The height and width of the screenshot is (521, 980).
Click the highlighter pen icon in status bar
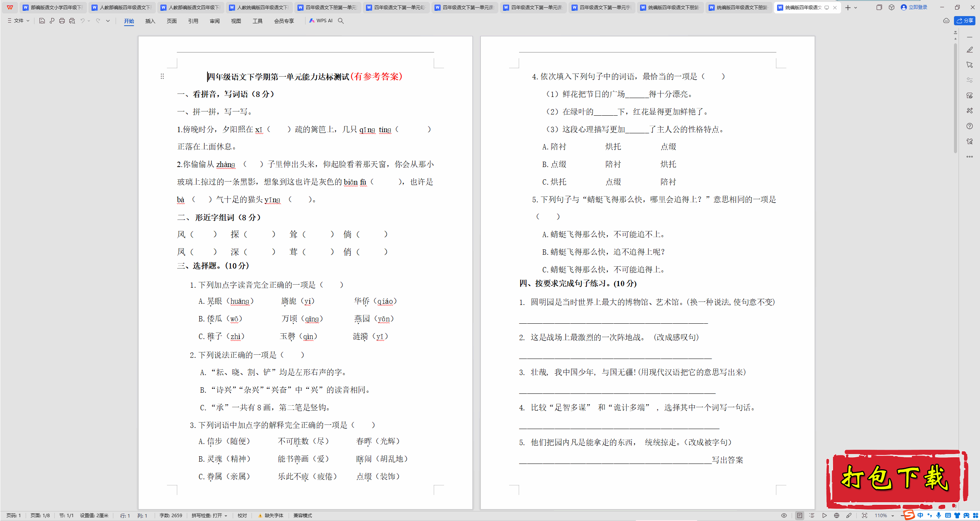tap(849, 516)
